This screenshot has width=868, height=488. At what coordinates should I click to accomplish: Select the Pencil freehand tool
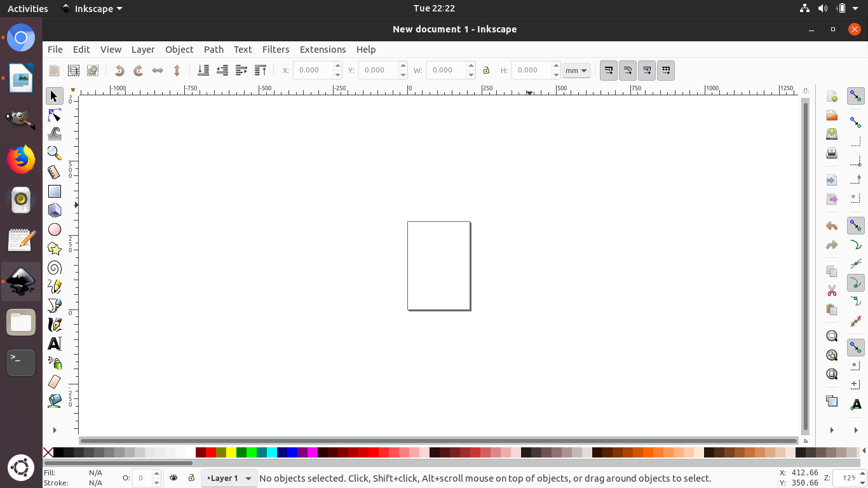55,287
